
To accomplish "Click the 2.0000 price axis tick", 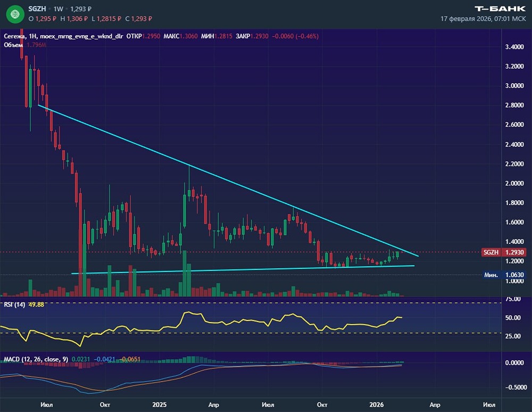I will (514, 183).
